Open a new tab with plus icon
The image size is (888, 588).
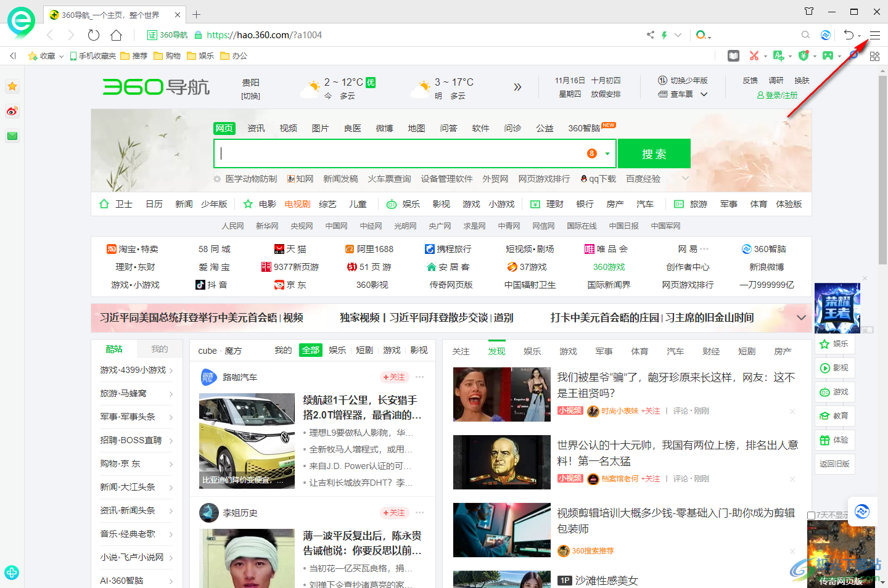coord(196,14)
